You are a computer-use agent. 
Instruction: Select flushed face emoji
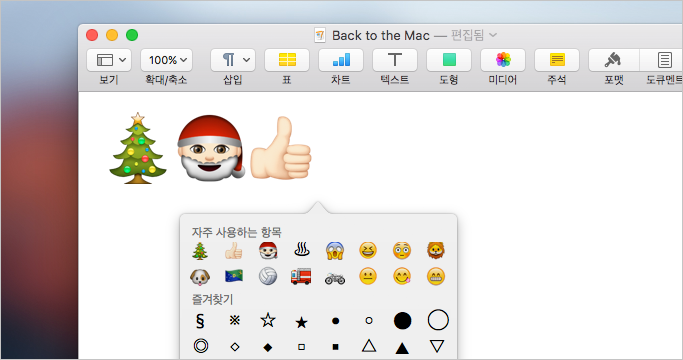coord(402,251)
